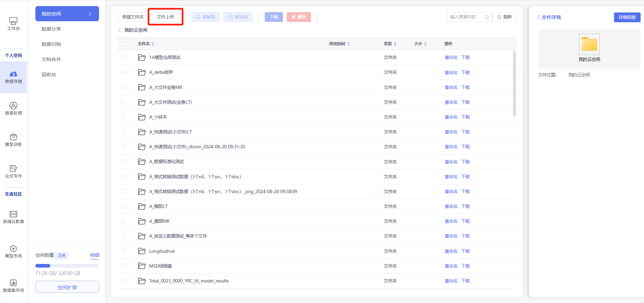Viewport: 644px width, 303px height.
Task: Open 文档合并 menu item
Action: point(51,59)
